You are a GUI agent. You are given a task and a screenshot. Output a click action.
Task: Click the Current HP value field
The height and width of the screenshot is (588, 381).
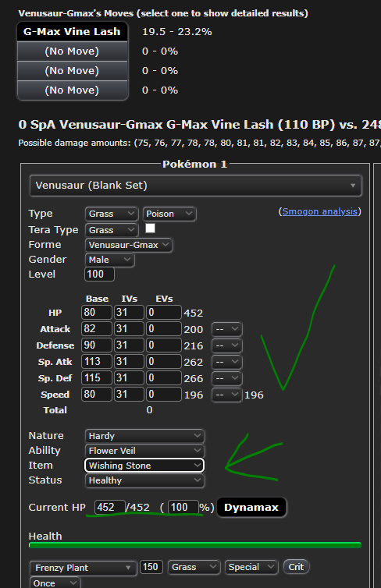pos(109,508)
